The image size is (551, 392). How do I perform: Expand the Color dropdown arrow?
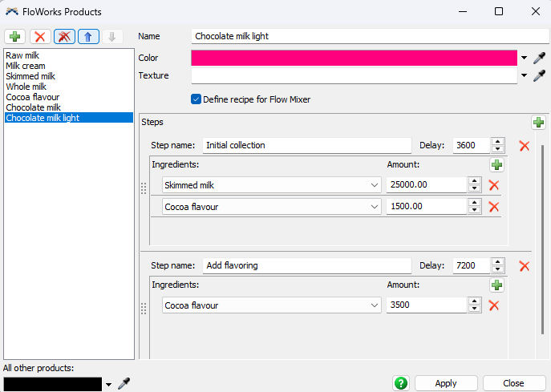point(525,59)
